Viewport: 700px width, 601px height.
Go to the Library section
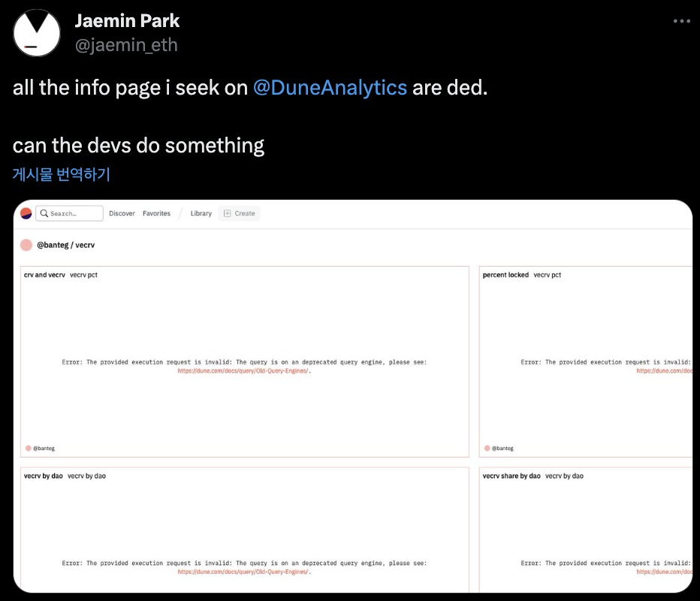[201, 213]
